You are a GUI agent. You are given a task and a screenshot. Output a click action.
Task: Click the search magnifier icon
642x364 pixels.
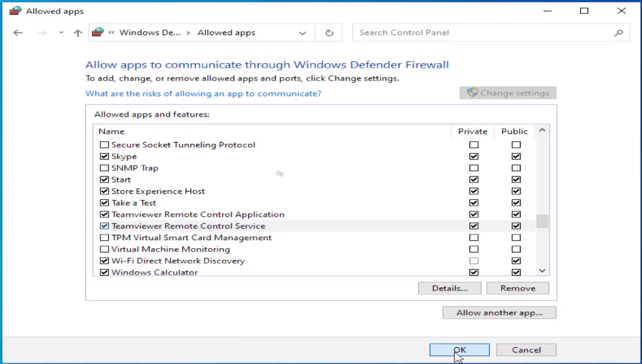click(x=619, y=33)
